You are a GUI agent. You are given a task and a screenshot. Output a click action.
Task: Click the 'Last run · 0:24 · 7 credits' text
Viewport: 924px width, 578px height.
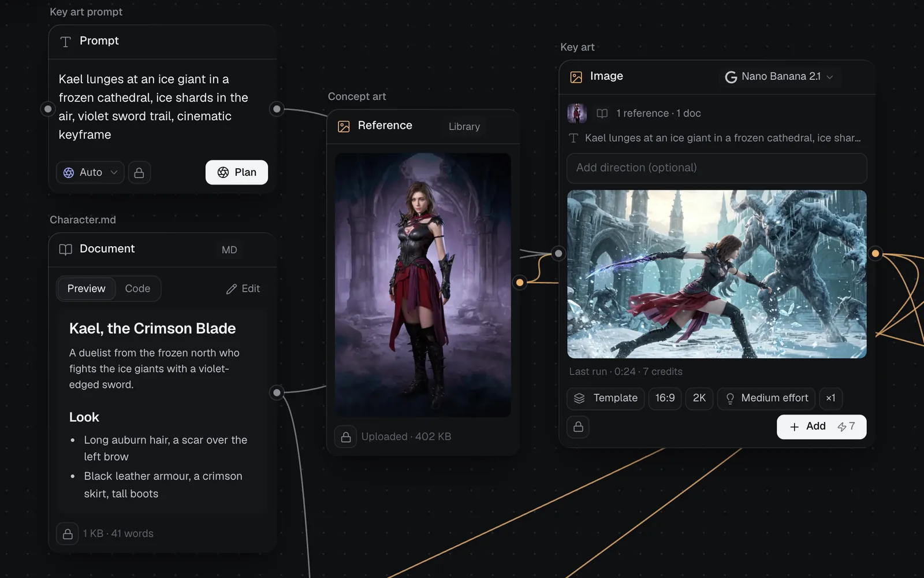(625, 372)
